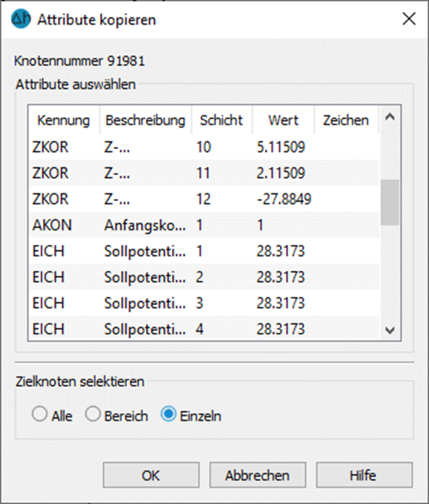The width and height of the screenshot is (429, 504).
Task: Select the EICH Sollpotenti... row for Schicht 3
Action: coord(204,303)
